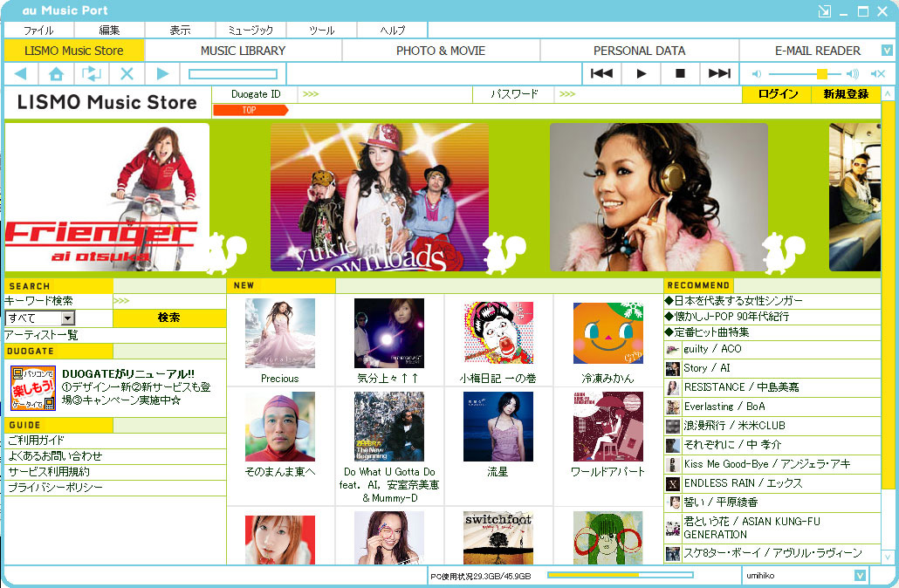Open the ツール menu
Image resolution: width=899 pixels, height=588 pixels.
tap(321, 29)
